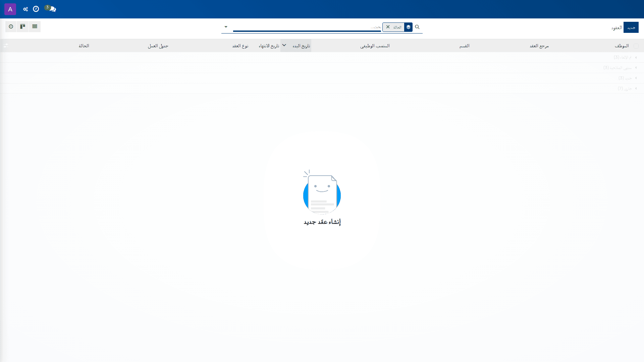Viewport: 644px width, 362px height.
Task: Switch to the kanban view
Action: [23, 26]
